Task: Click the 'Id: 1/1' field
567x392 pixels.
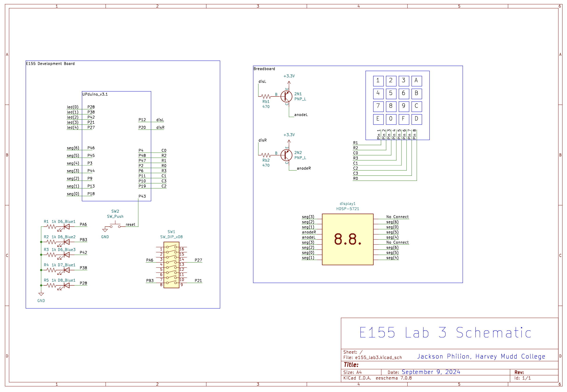Action: point(522,378)
